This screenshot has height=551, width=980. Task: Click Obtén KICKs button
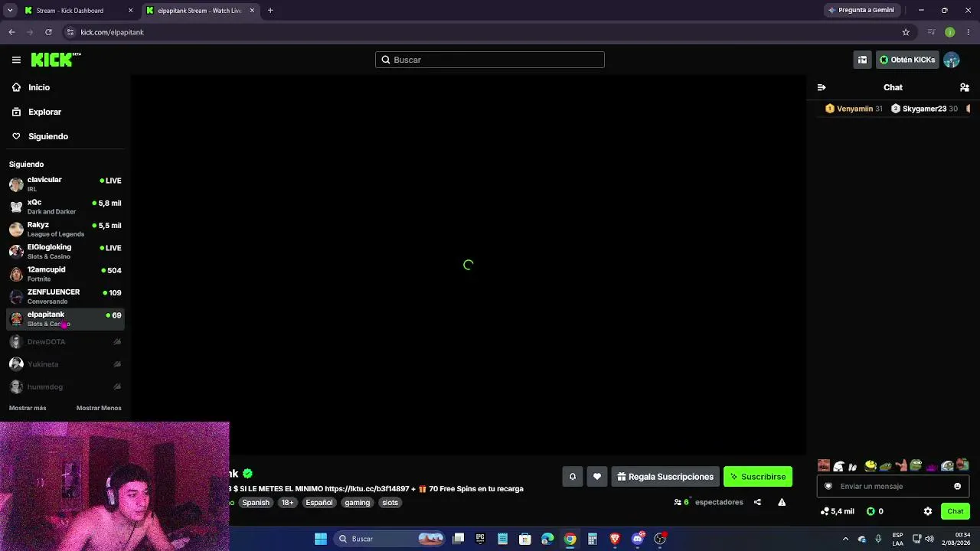pos(907,60)
